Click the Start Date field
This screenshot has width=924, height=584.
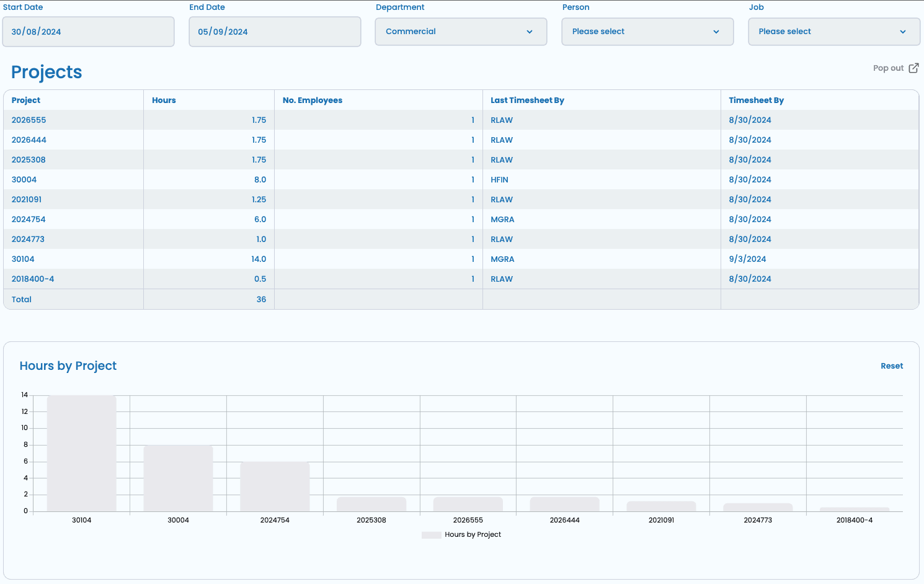88,31
